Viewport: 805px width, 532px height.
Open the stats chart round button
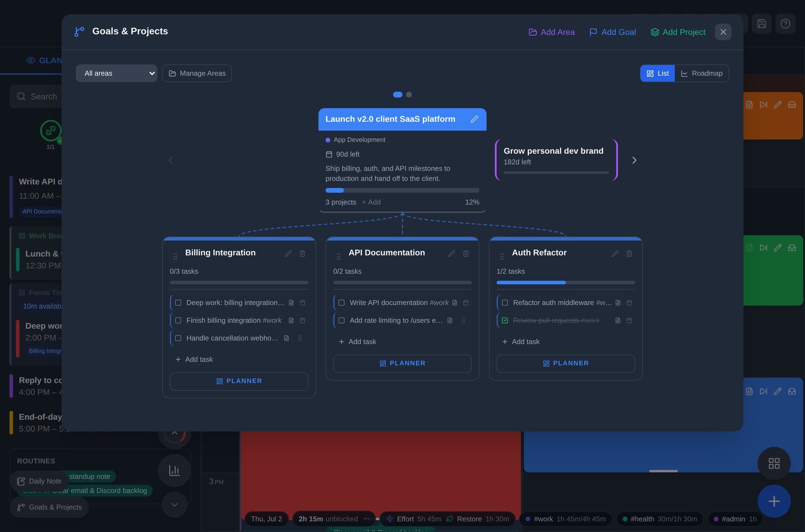click(x=174, y=470)
